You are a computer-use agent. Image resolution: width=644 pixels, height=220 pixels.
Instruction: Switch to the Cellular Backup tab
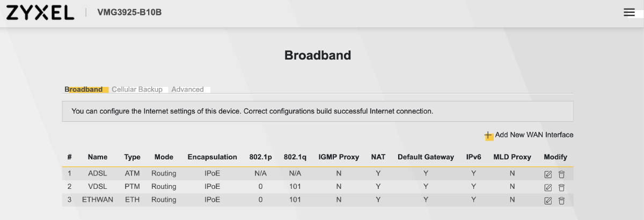click(x=137, y=90)
